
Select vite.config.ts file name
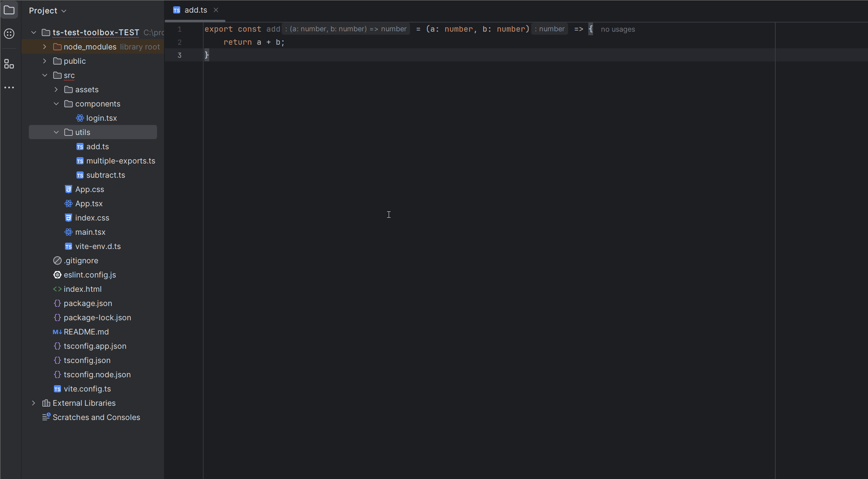(x=88, y=389)
